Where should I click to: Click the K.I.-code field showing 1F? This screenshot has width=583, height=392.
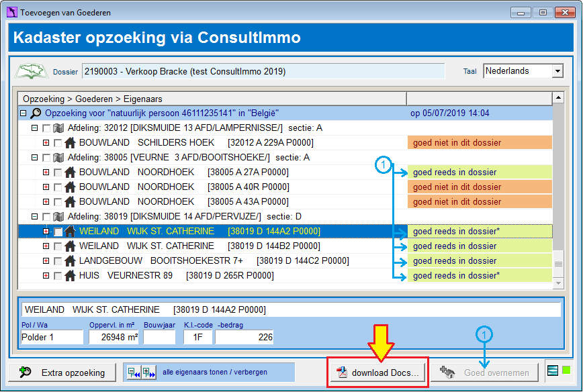pyautogui.click(x=197, y=338)
